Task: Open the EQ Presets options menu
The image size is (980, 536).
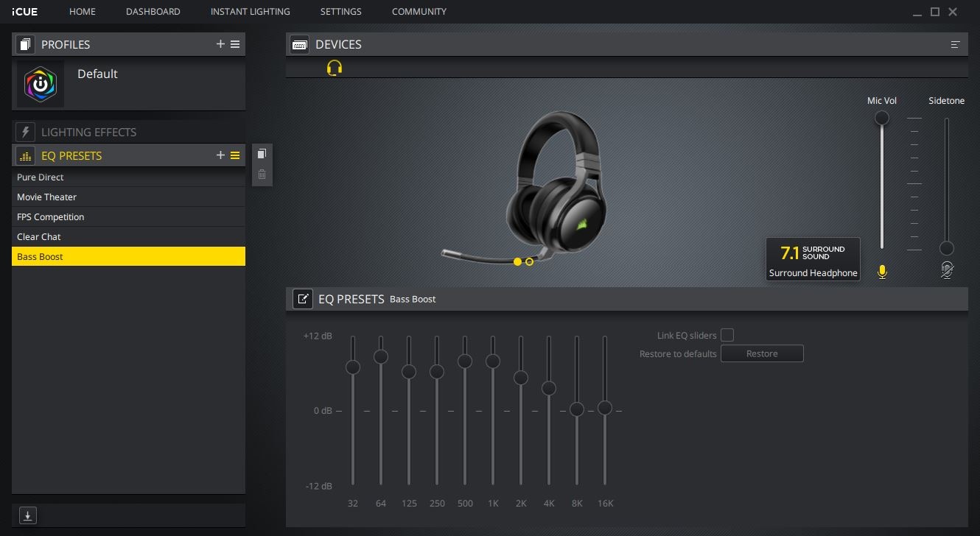Action: click(x=235, y=155)
